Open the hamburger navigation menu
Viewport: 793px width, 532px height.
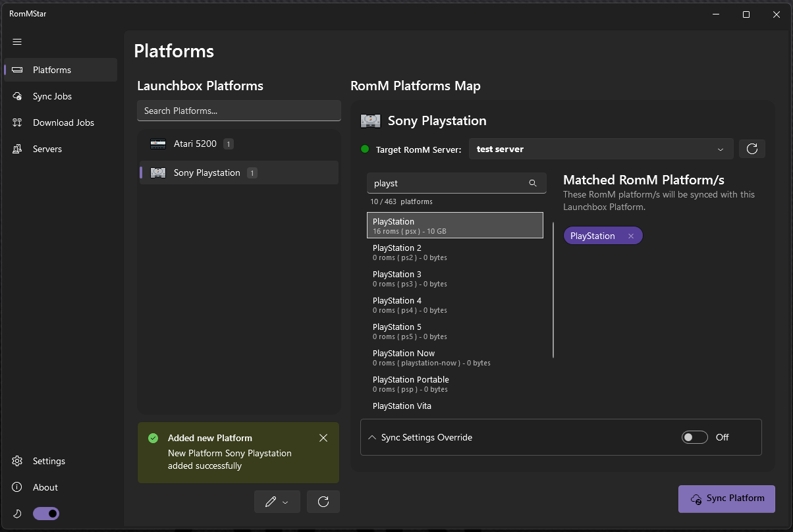coord(17,41)
